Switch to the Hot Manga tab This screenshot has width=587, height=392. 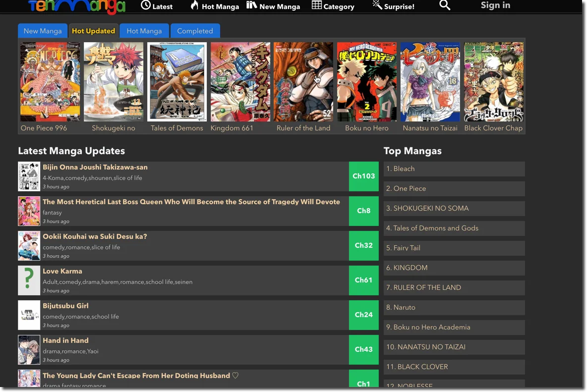pos(144,31)
